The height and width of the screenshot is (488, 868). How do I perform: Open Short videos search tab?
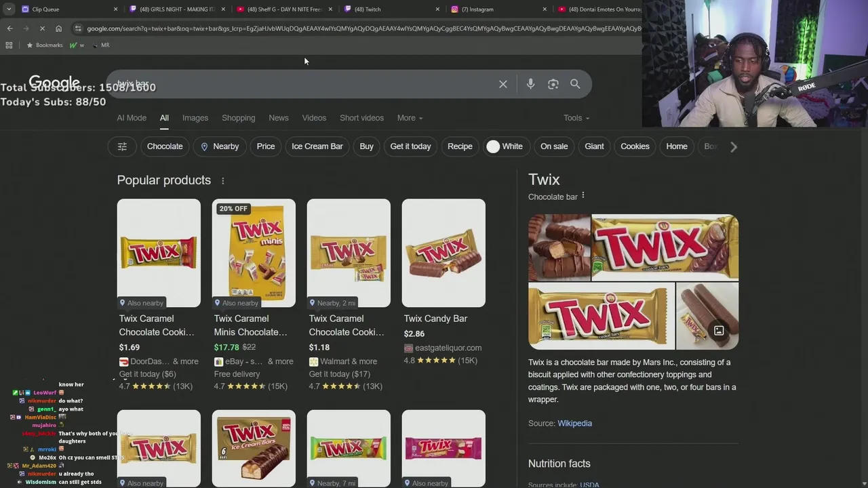tap(361, 118)
